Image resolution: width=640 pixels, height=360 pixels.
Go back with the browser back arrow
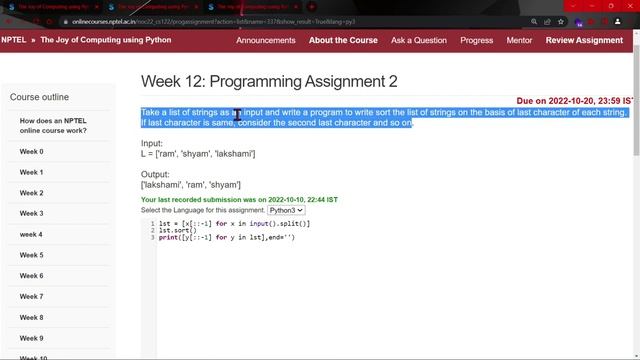click(8, 22)
